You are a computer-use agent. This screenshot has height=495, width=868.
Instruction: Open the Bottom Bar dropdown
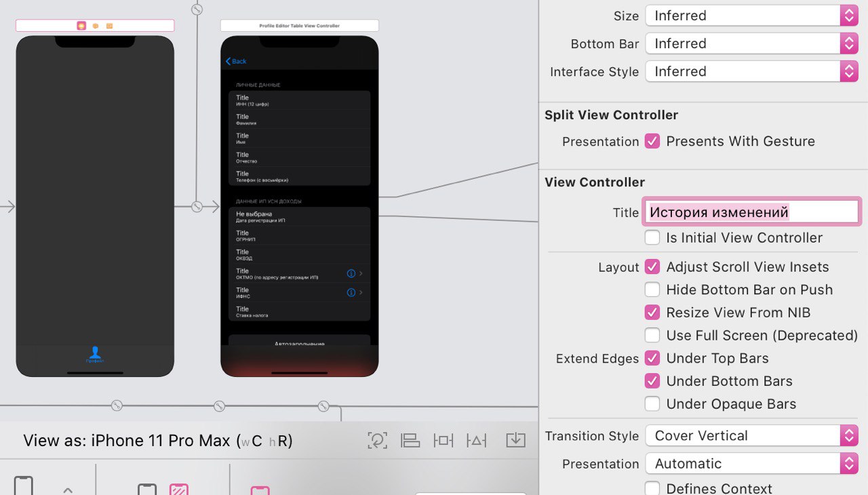(752, 43)
